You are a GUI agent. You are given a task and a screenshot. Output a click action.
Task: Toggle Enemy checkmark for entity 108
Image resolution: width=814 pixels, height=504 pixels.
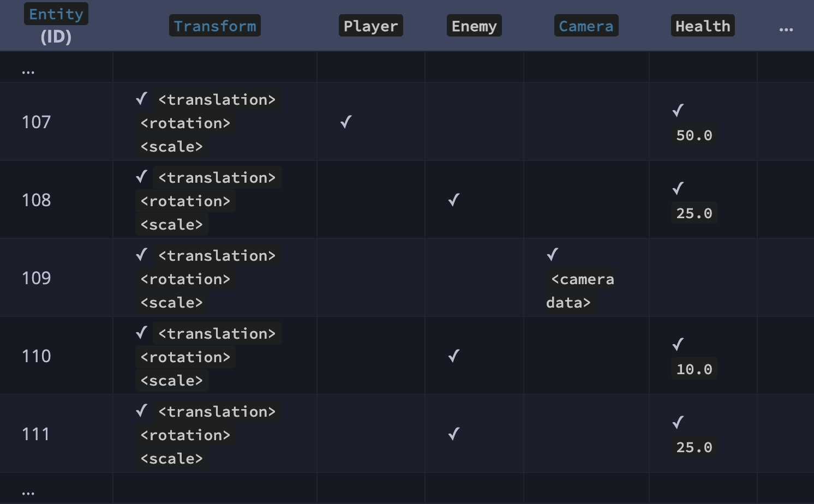tap(454, 200)
